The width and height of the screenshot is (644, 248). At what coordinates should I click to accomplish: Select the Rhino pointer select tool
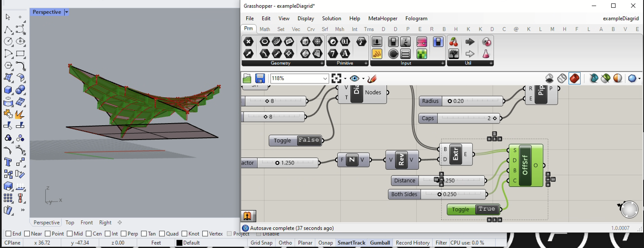point(8,17)
